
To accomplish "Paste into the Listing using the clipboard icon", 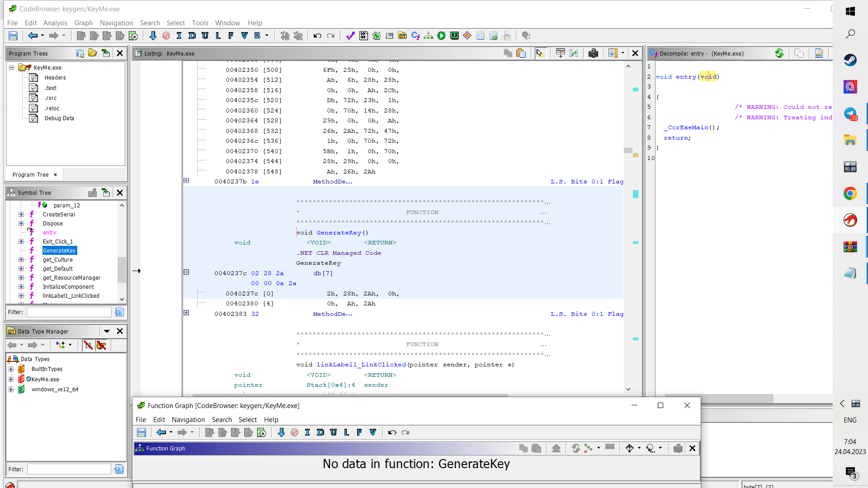I will click(x=521, y=53).
